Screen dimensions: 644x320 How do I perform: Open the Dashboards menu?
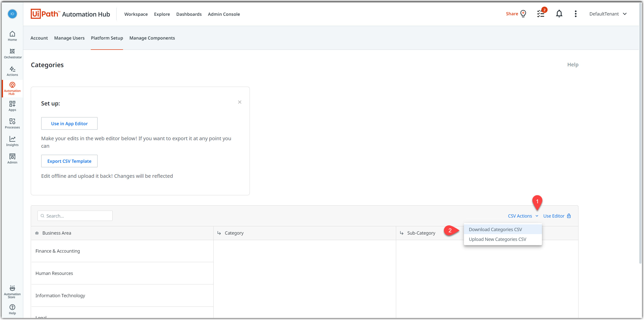[x=189, y=14]
